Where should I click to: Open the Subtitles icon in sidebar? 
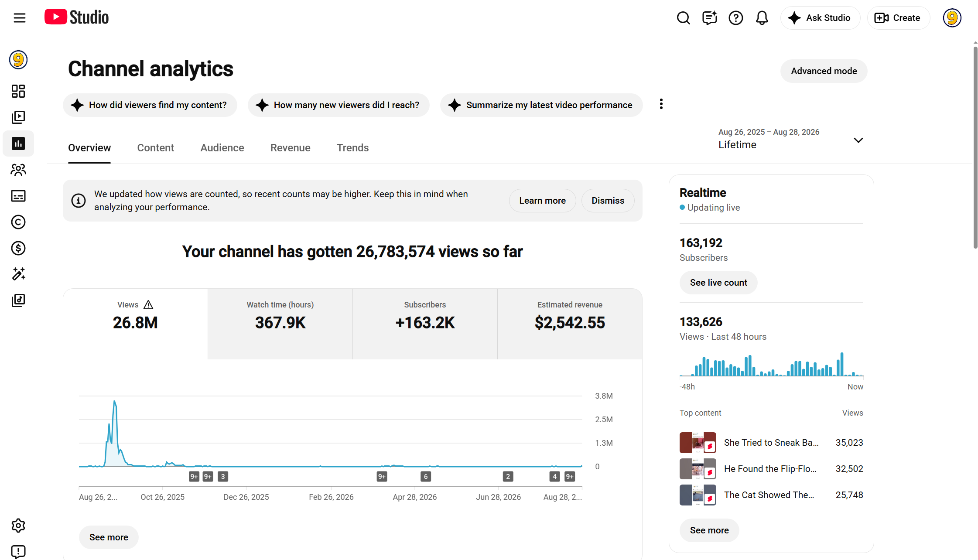coord(18,196)
